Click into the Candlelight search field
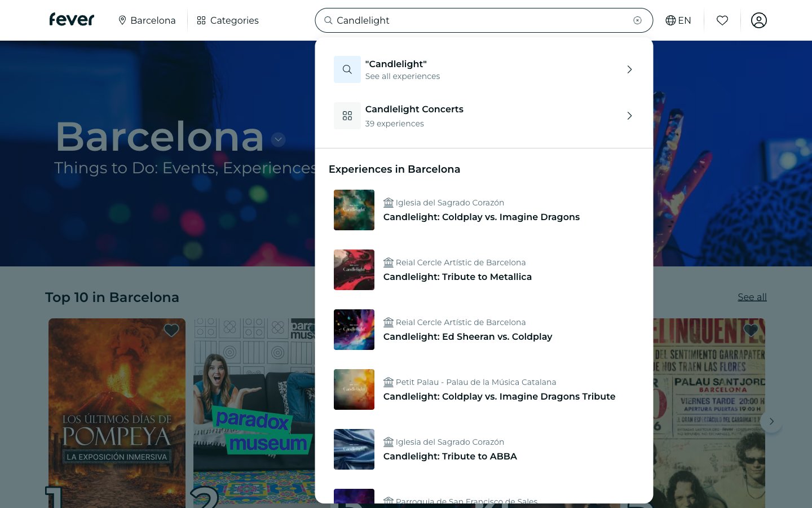The image size is (812, 508). (x=479, y=20)
